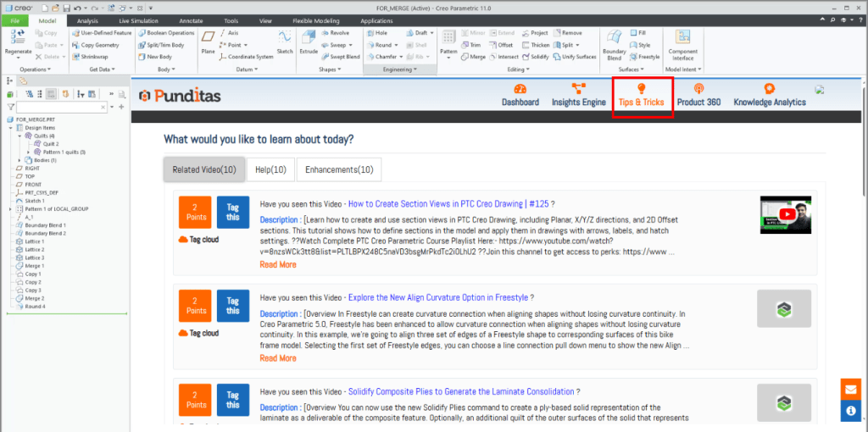Open the Sketch tool
This screenshot has height=432, width=868.
(x=286, y=43)
